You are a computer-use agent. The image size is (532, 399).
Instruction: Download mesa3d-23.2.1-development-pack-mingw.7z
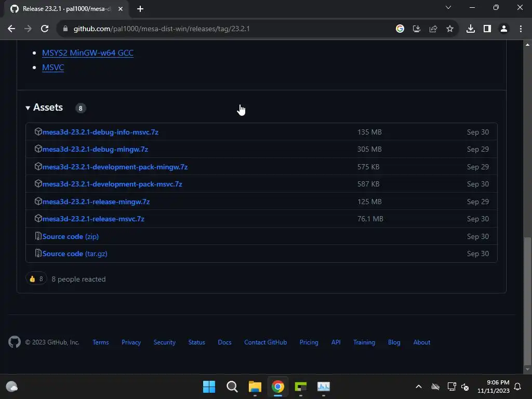click(x=115, y=167)
